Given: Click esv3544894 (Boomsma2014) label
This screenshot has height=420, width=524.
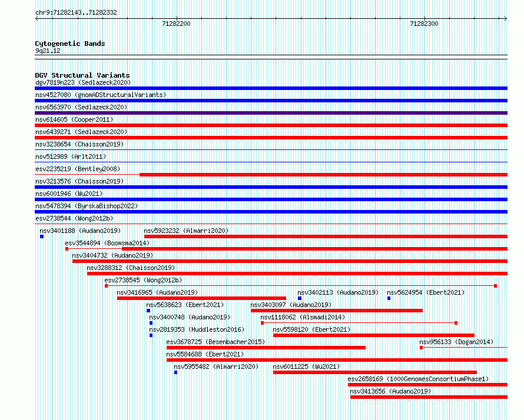Looking at the screenshot, I should [x=107, y=243].
